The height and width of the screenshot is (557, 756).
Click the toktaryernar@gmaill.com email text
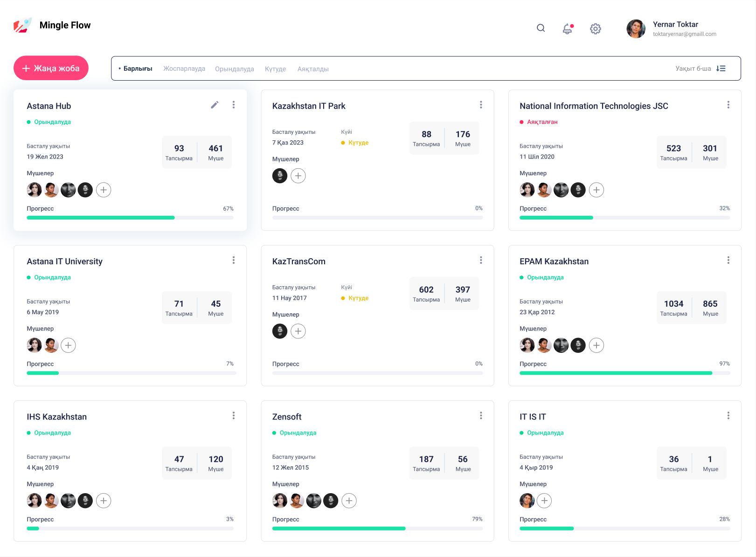pyautogui.click(x=684, y=34)
